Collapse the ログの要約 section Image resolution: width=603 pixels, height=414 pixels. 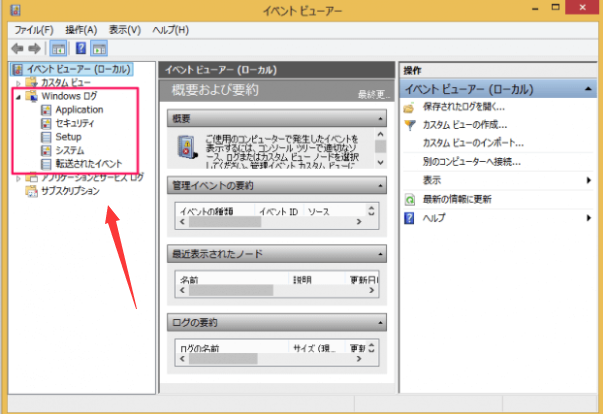tap(380, 323)
